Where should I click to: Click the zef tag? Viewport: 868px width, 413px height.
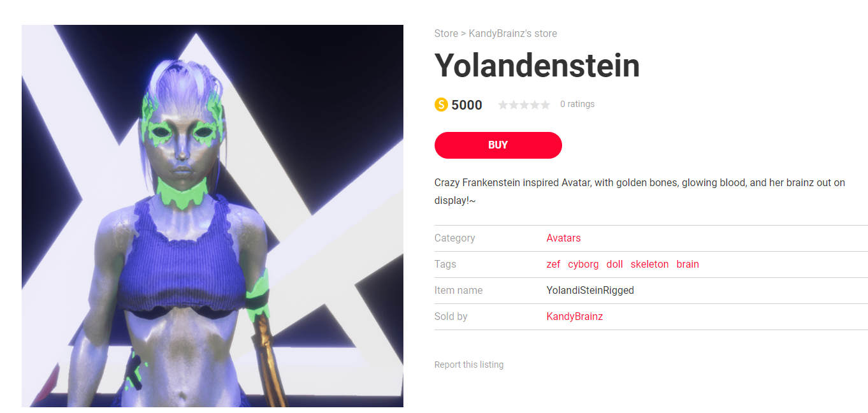[x=553, y=264]
